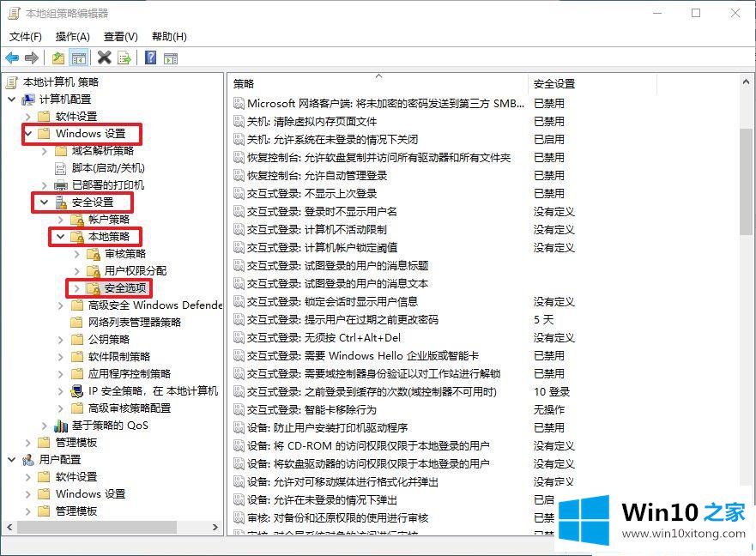Open the 帮助(H) menu

pos(169,37)
